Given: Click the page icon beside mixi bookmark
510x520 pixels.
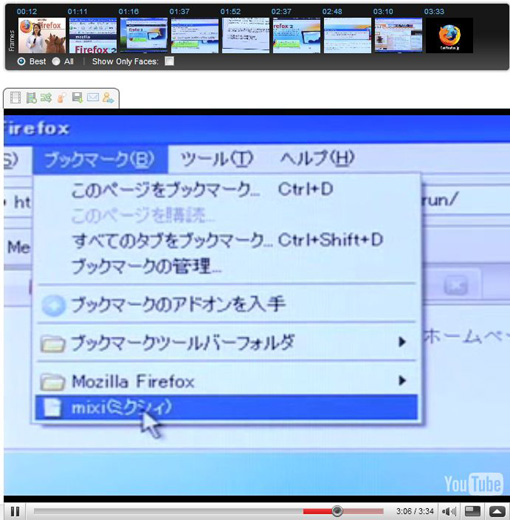Looking at the screenshot, I should (53, 407).
